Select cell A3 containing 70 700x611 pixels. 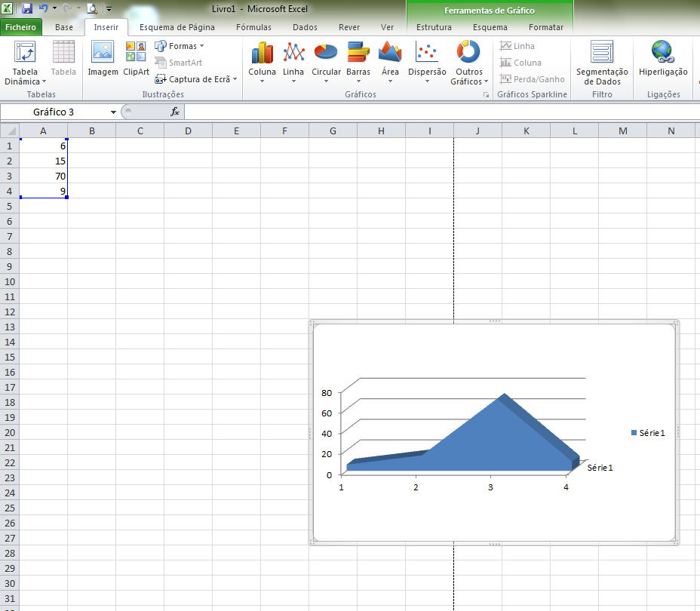pos(43,177)
